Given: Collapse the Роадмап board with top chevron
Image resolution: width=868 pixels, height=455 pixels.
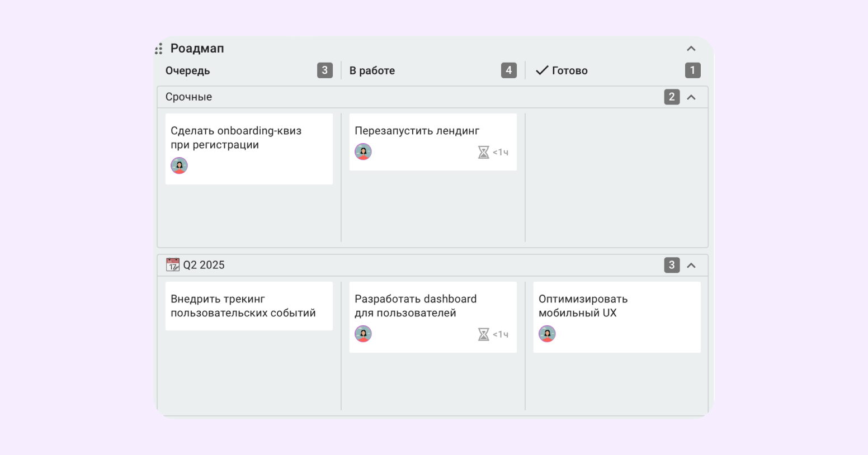Looking at the screenshot, I should tap(691, 49).
